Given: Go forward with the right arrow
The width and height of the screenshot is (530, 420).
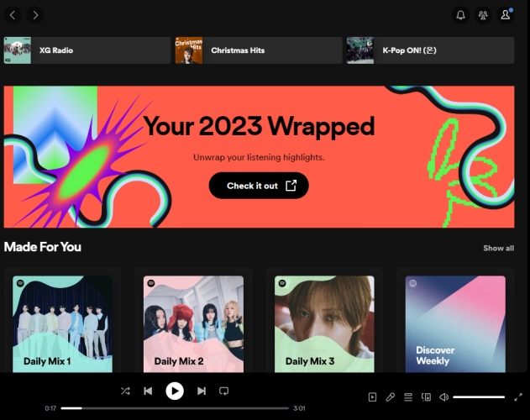Looking at the screenshot, I should click(35, 15).
